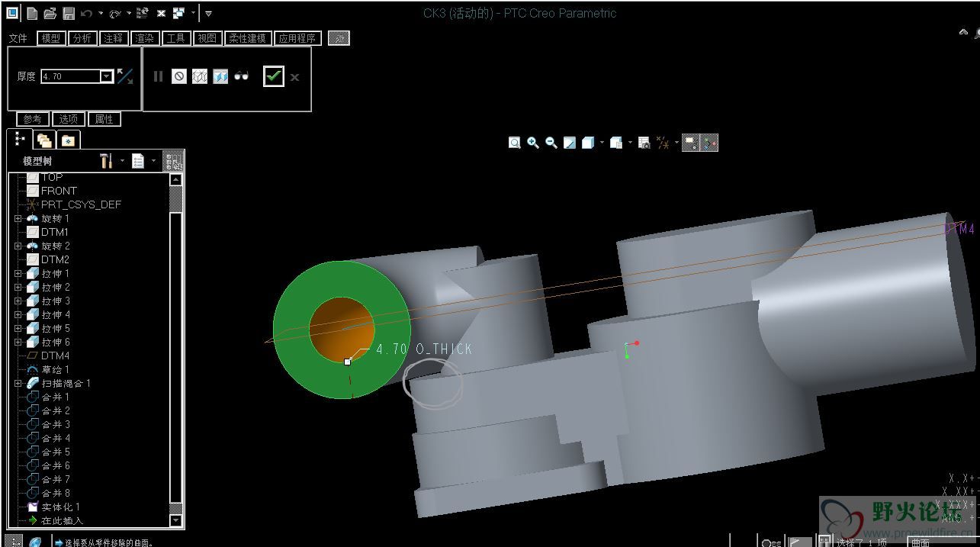Image resolution: width=980 pixels, height=547 pixels.
Task: Click the datum display filters icon
Action: tap(664, 143)
